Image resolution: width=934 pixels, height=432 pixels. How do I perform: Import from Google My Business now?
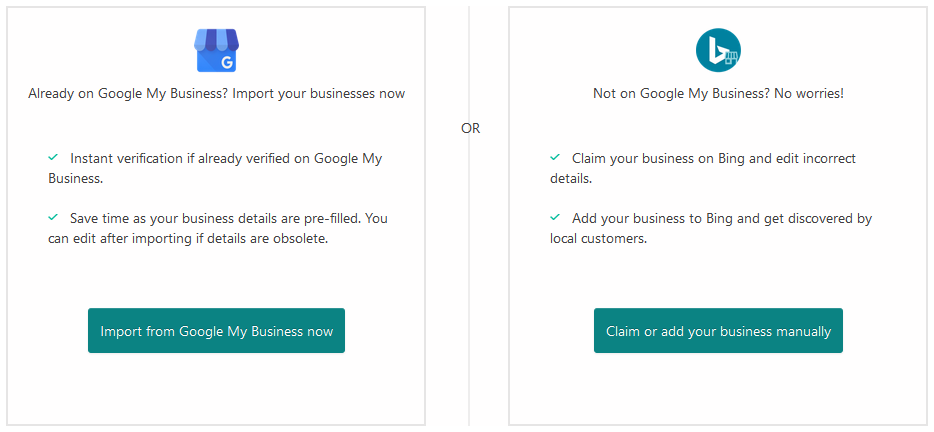(216, 331)
